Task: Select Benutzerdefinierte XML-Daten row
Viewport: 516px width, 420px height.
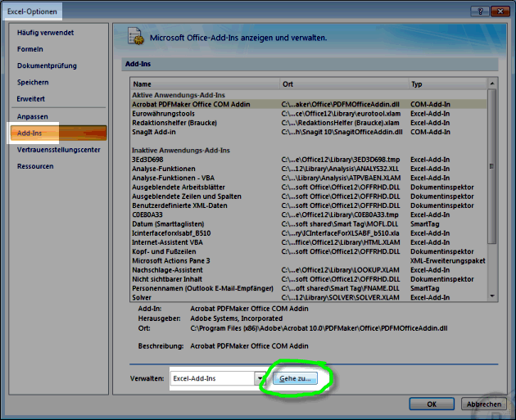Action: click(x=308, y=205)
